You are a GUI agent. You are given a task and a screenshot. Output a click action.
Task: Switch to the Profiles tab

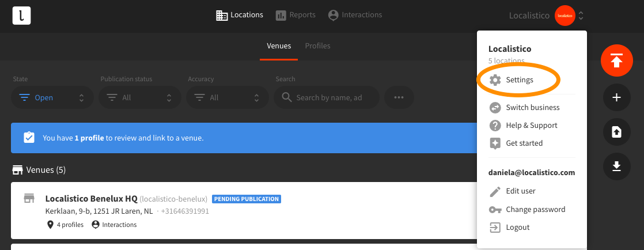point(317,46)
